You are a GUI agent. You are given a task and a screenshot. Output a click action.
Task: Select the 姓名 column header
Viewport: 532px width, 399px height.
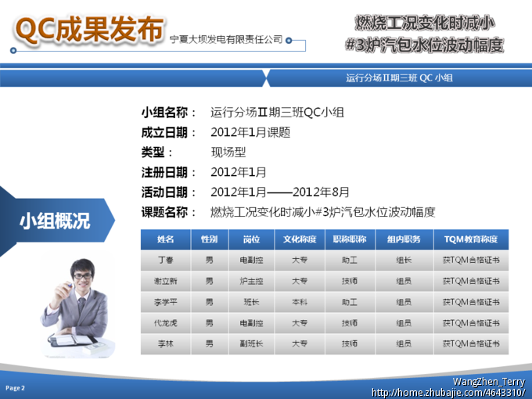[x=165, y=239]
